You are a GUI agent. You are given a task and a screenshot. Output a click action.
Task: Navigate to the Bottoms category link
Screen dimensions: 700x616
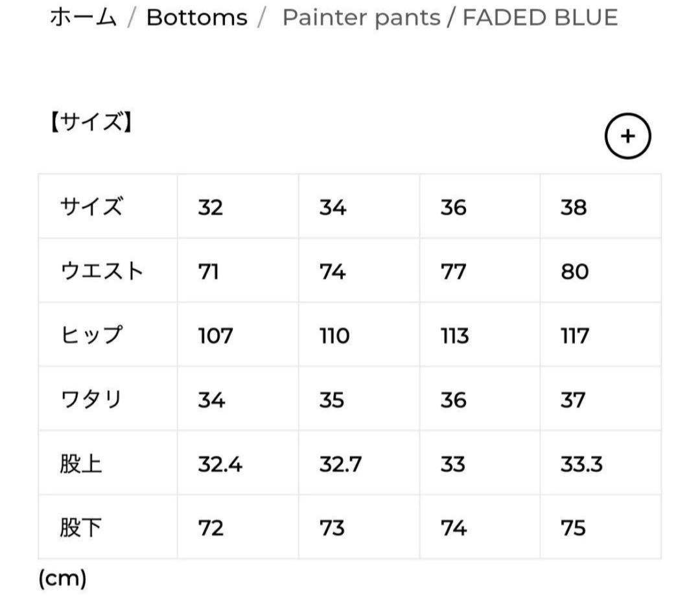pos(196,17)
